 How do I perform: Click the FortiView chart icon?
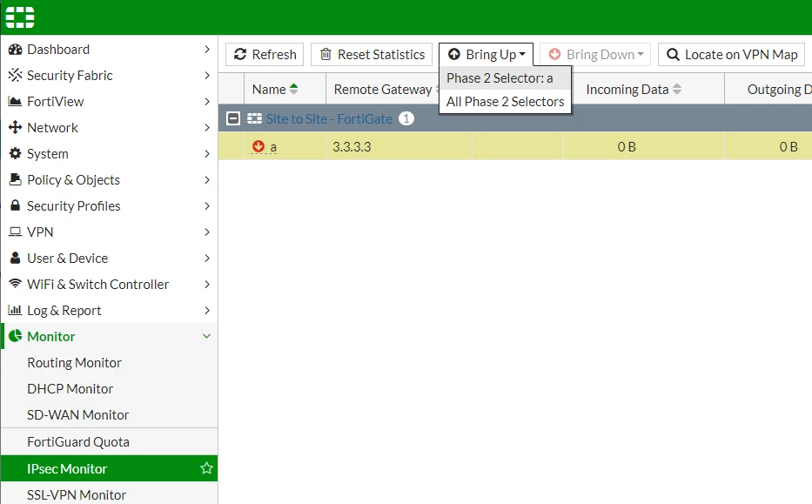16,102
